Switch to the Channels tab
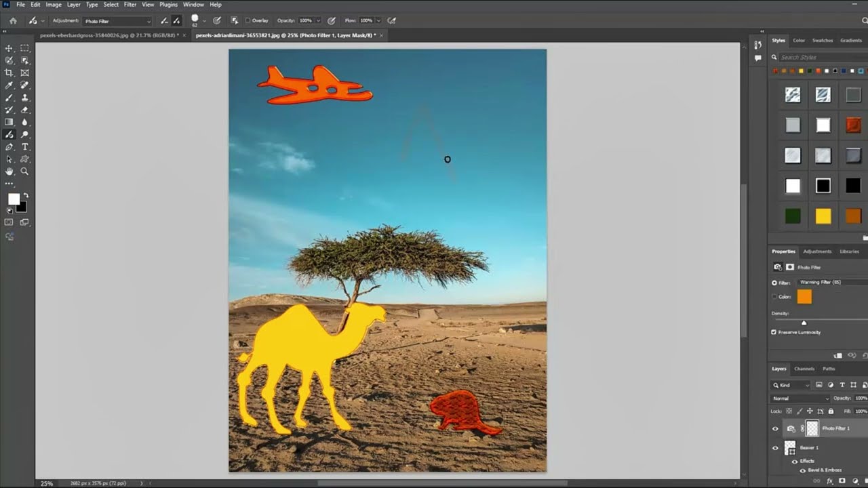 pos(804,369)
